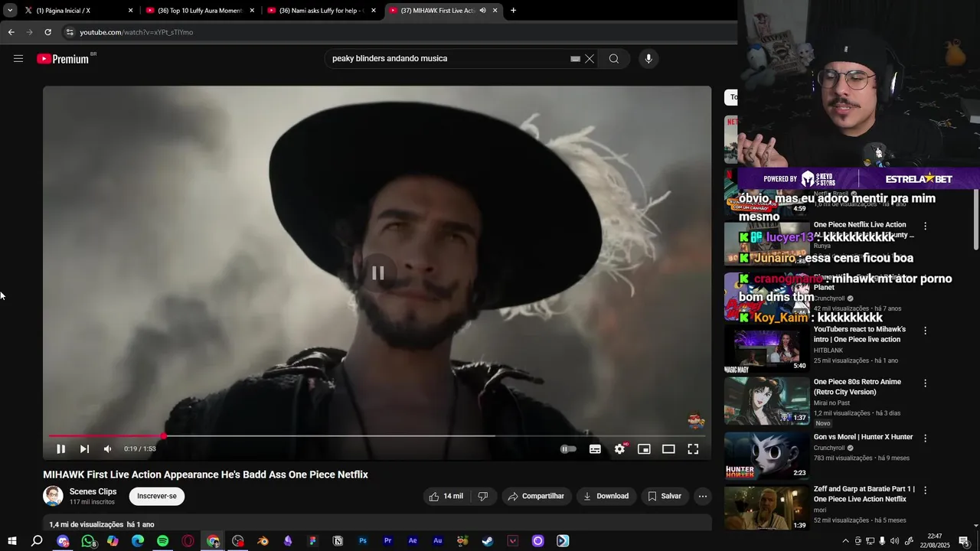Image resolution: width=980 pixels, height=551 pixels.
Task: View site information icon in address bar
Action: 70,32
